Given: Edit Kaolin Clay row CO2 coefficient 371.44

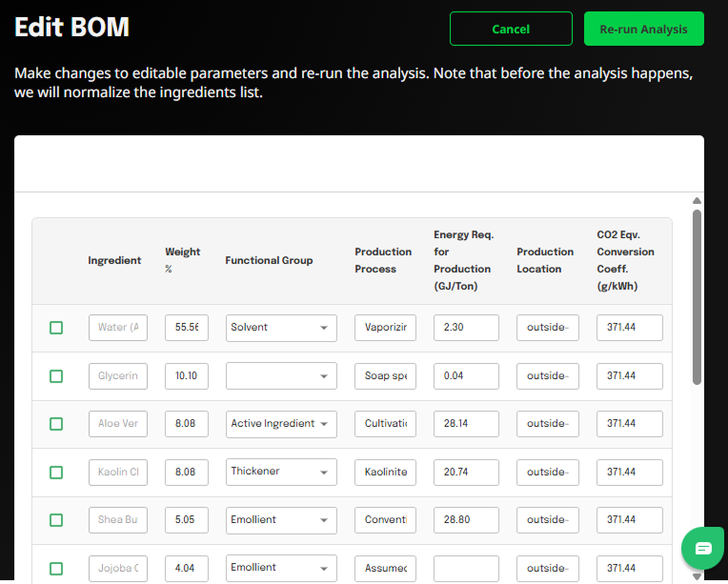Looking at the screenshot, I should click(x=630, y=473).
